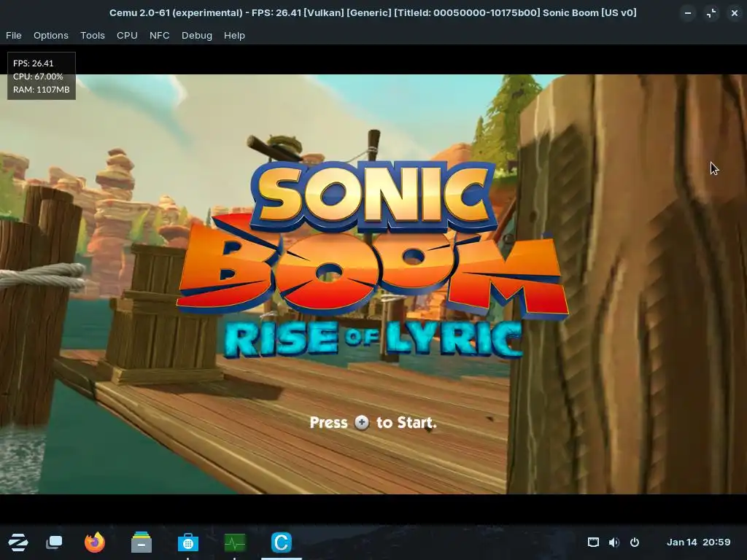
Task: Open the System Monitor taskbar icon
Action: 235,542
